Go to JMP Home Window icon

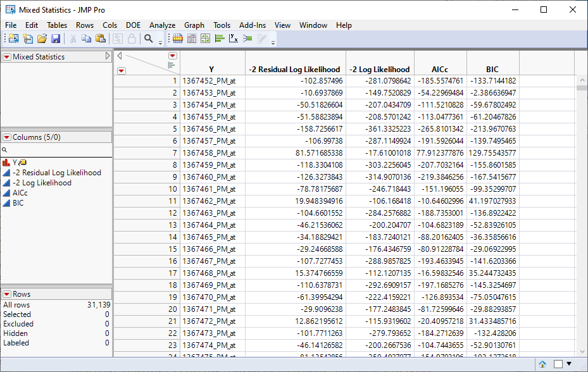click(x=542, y=364)
